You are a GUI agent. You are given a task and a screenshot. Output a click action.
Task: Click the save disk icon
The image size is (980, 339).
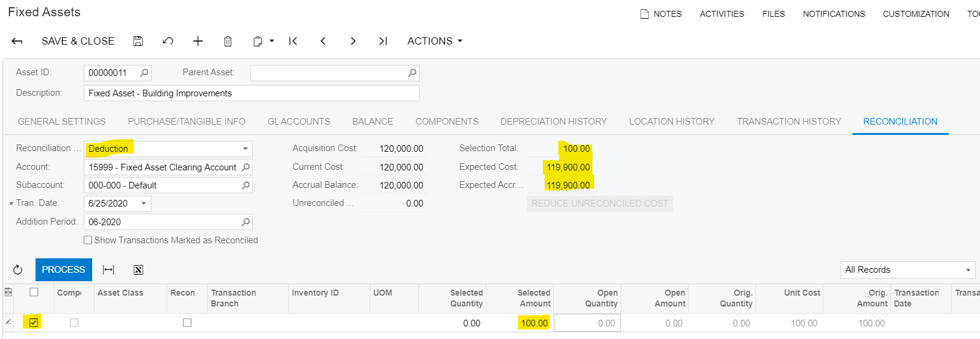point(138,41)
